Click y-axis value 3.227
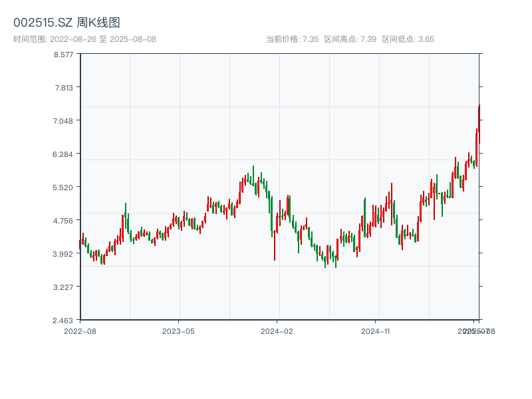Screen dimensions: 532x399 point(63,287)
